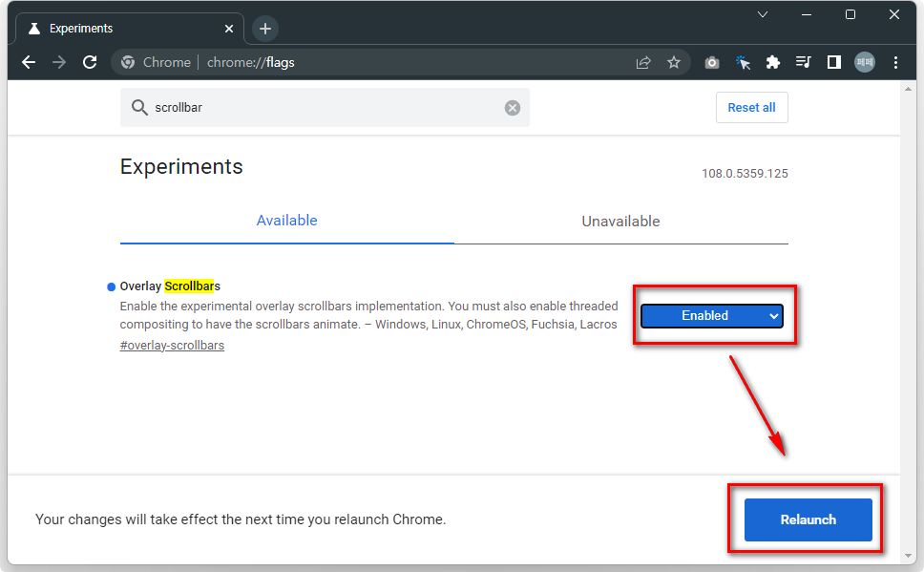Screen dimensions: 924x572
Task: Bookmark this page with the star icon
Action: 674,62
